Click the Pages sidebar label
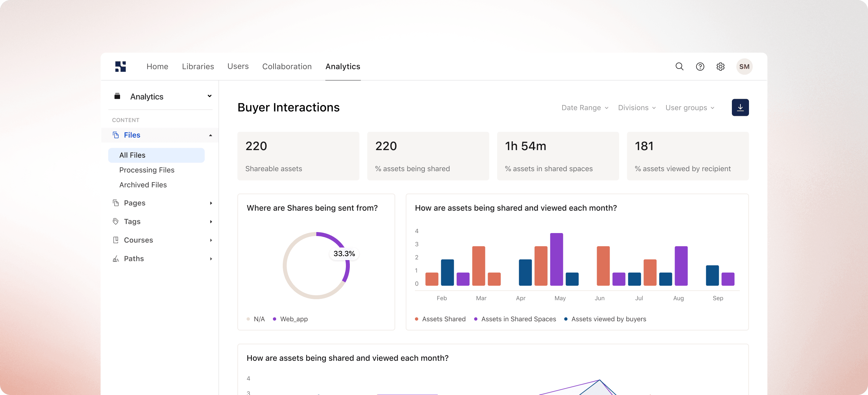Viewport: 868px width, 395px height. point(134,203)
